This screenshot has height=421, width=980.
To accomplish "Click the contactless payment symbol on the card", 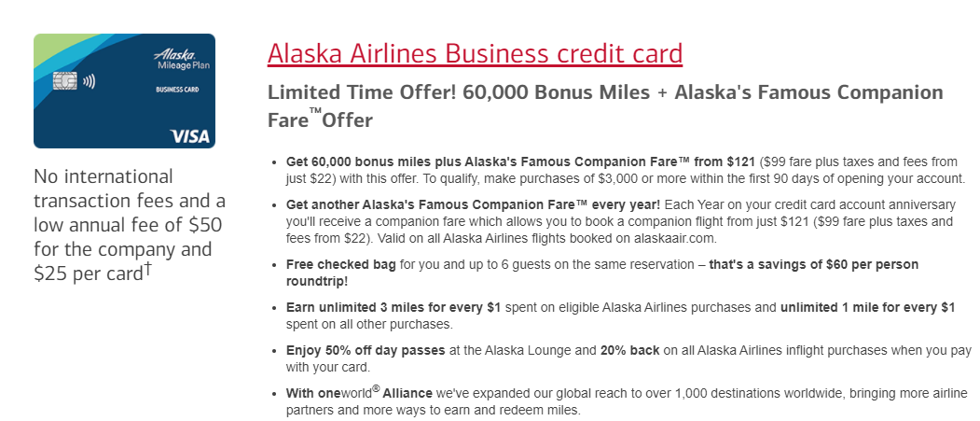I will tap(89, 80).
